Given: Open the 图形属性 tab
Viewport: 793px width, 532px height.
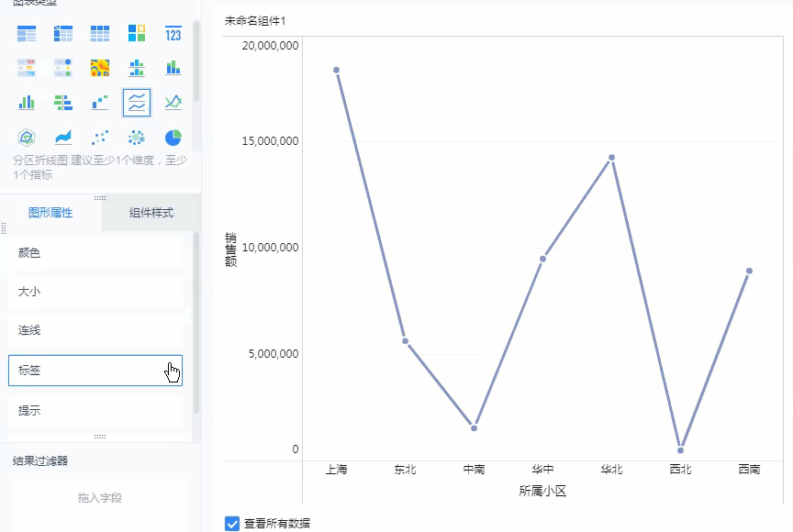Looking at the screenshot, I should [x=50, y=213].
